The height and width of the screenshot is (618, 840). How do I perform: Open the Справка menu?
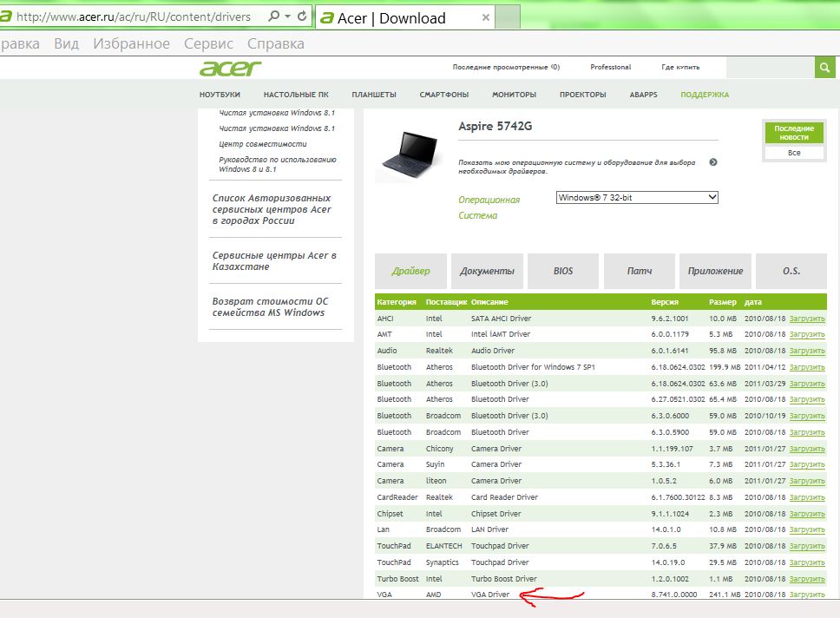275,43
